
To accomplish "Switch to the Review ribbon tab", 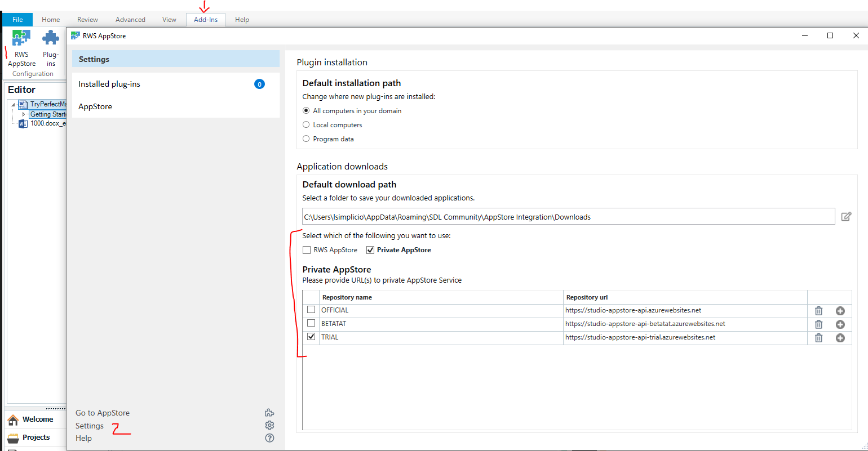I will (x=87, y=20).
